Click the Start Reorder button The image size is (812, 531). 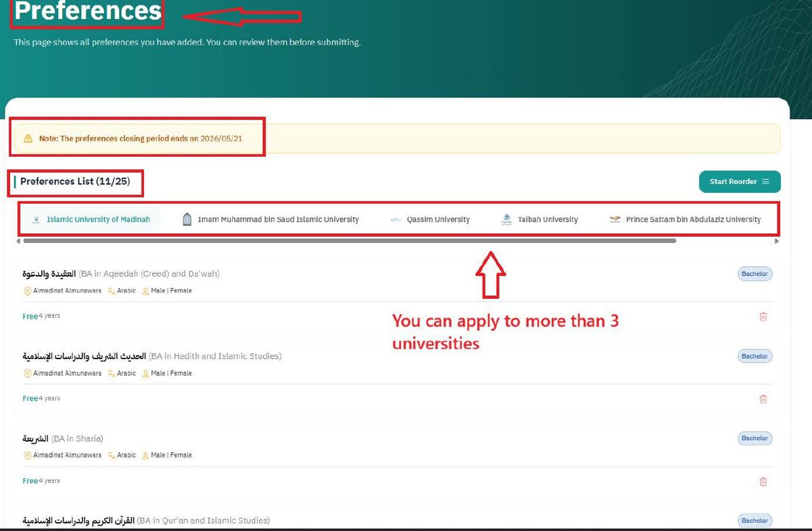click(x=740, y=181)
